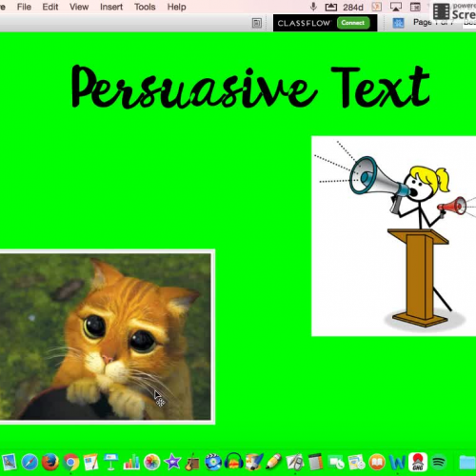Viewport: 476px width, 476px height.
Task: Open the paint bucket app in dock
Action: (x=254, y=463)
